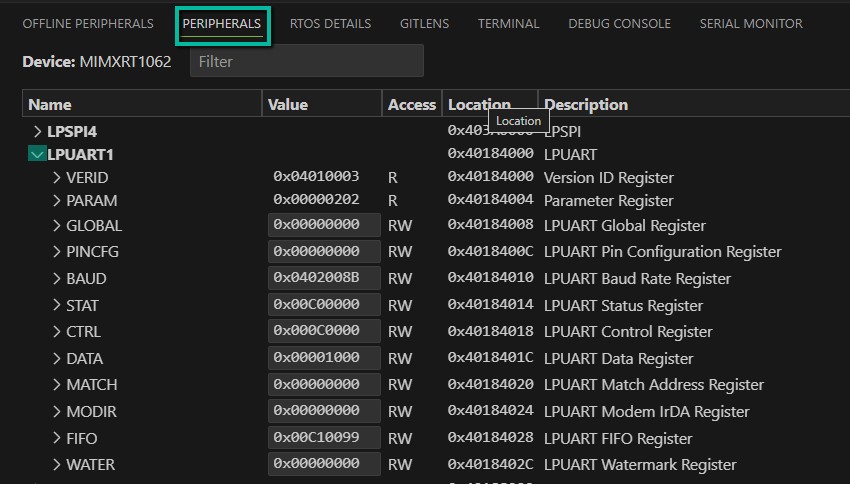Edit the GLOBAL register value field

[x=324, y=225]
